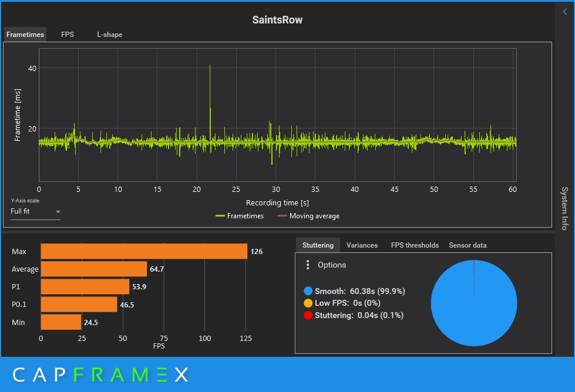Click the orange Low FPS legend circle
Screen dimensions: 575x392
[308, 303]
